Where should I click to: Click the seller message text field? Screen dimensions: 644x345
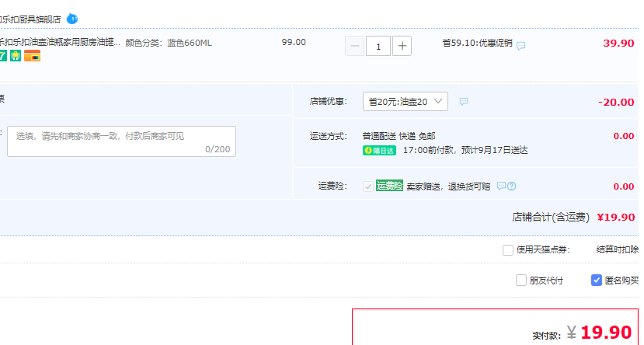coord(121,141)
